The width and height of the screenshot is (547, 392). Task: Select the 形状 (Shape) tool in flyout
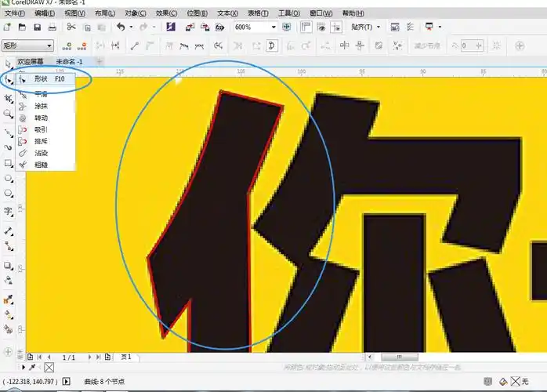tap(43, 79)
